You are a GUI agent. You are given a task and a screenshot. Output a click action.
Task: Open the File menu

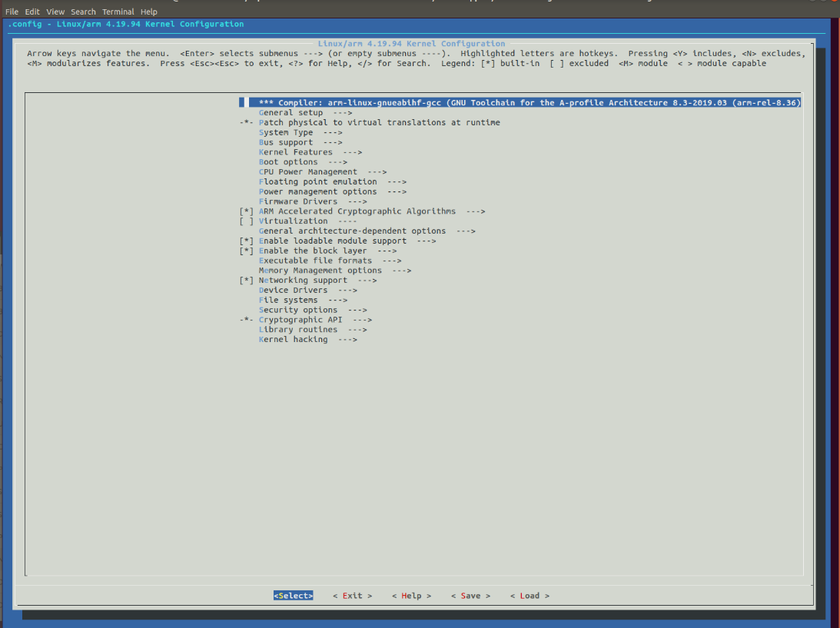pos(12,12)
